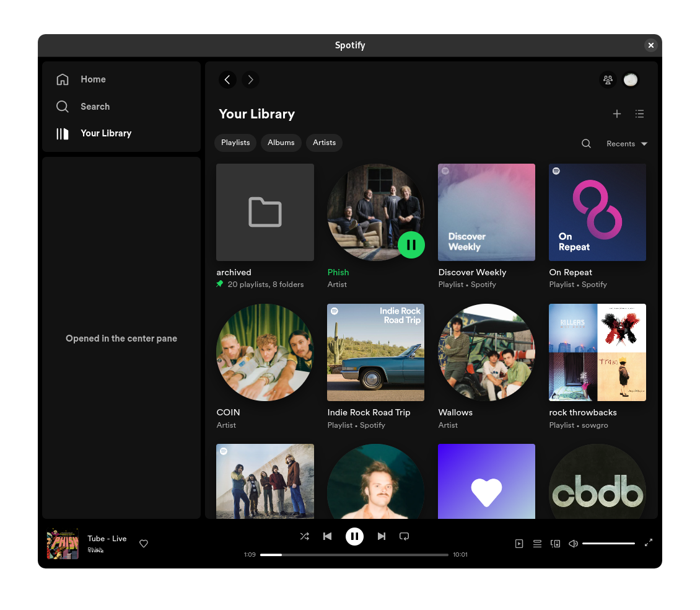
Task: Open the Phish artist name link
Action: click(338, 272)
